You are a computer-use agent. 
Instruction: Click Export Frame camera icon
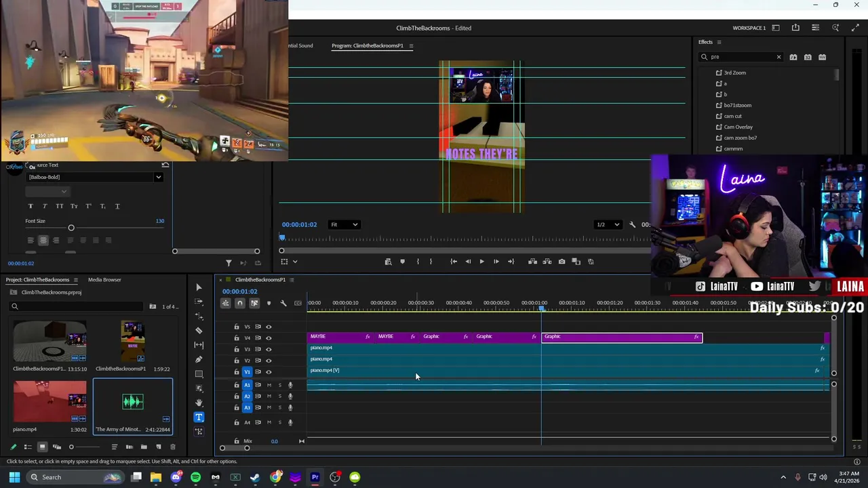tap(561, 262)
